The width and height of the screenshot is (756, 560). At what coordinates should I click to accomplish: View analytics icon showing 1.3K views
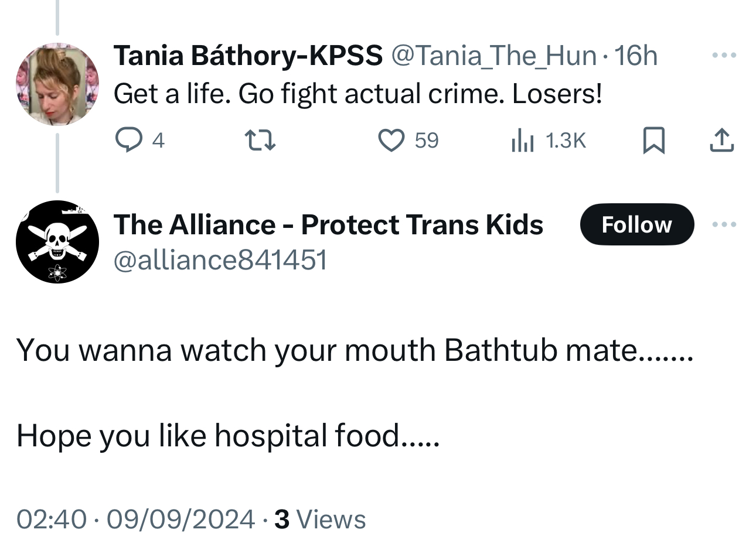click(523, 140)
